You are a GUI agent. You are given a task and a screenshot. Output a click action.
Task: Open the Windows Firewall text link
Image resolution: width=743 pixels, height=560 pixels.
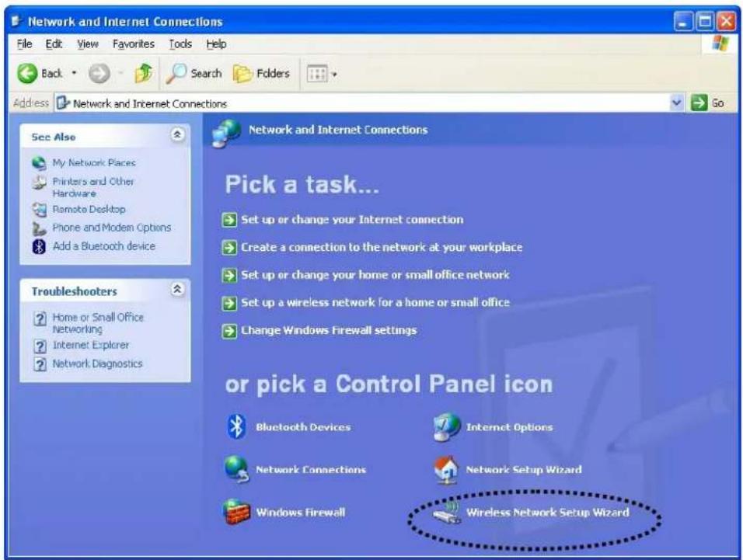301,512
